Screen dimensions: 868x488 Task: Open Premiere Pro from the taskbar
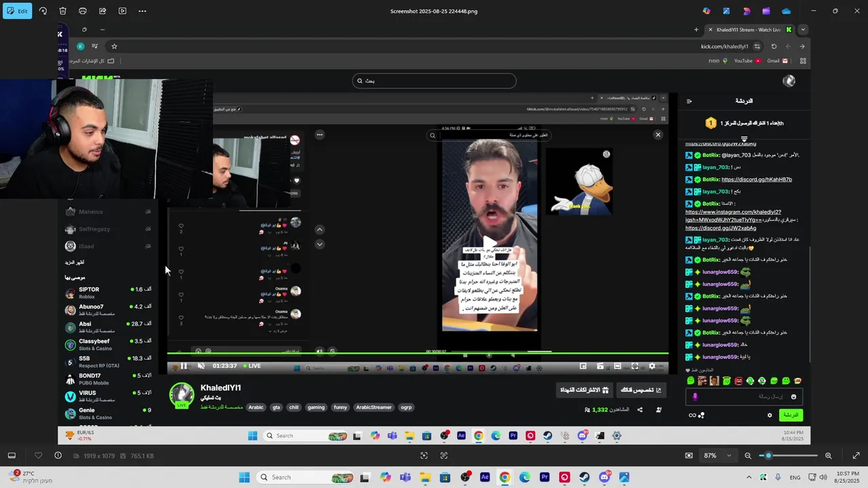tap(545, 477)
